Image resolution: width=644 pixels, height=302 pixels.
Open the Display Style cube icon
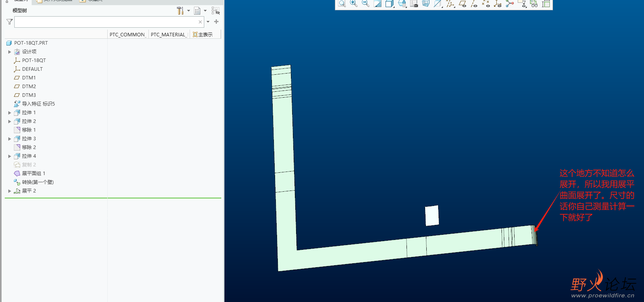389,4
